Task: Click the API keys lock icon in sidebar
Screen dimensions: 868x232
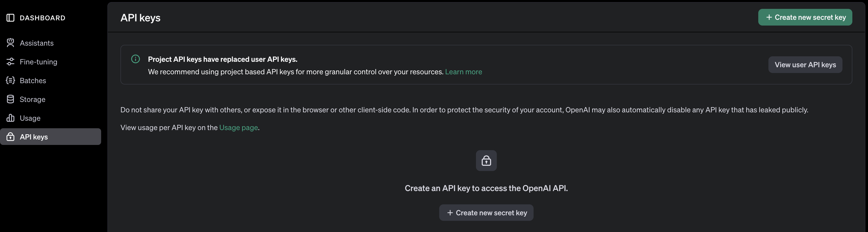Action: pos(10,137)
